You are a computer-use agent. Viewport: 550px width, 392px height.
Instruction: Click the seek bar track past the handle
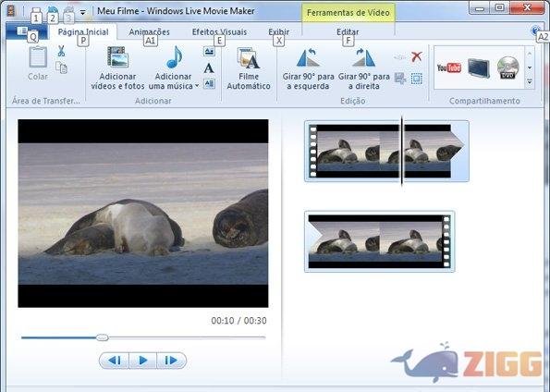coord(187,337)
